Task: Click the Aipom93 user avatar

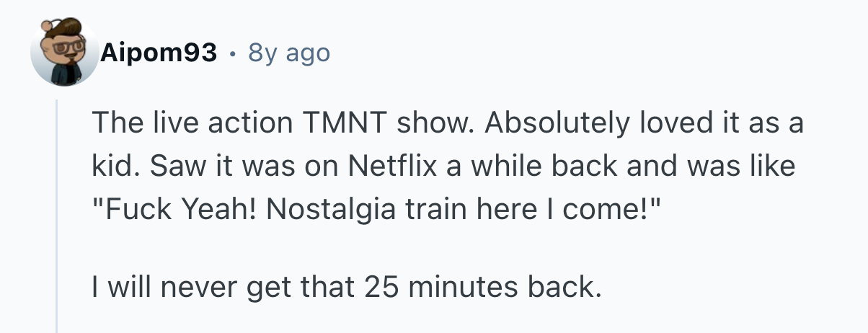Action: pos(64,53)
